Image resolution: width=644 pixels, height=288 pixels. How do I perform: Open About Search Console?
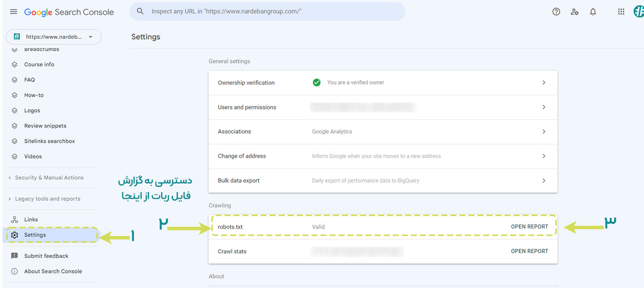coord(53,271)
